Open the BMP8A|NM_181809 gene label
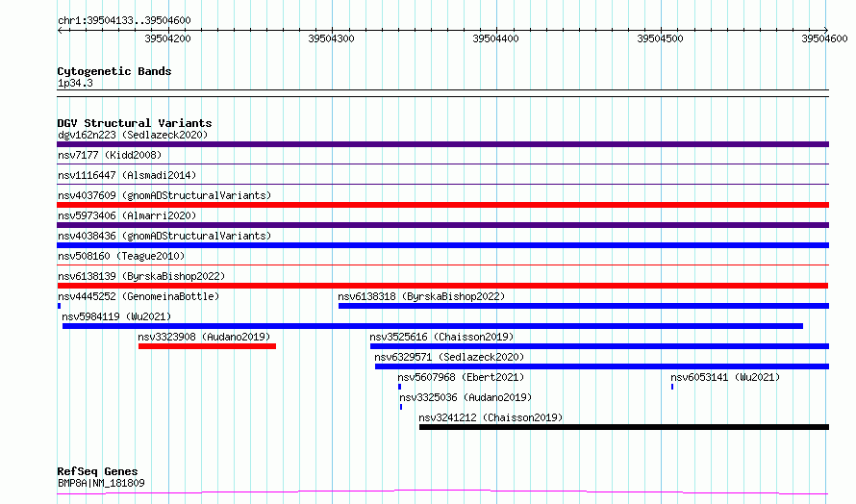Screen dimensions: 856x504 click(x=102, y=483)
